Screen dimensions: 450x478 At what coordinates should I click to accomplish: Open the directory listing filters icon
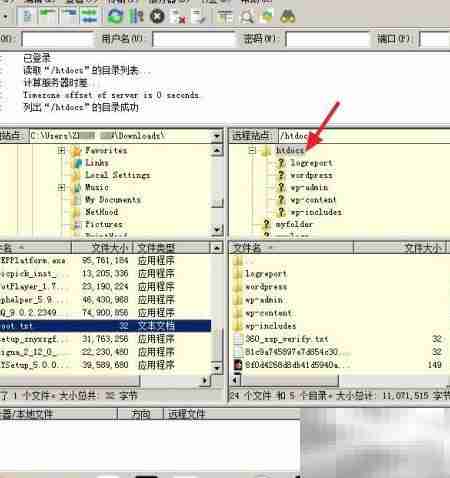225,16
